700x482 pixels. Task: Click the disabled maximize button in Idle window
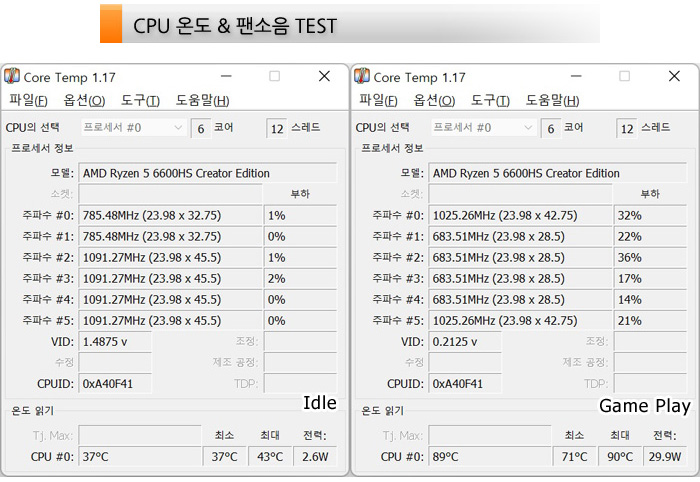(x=275, y=76)
